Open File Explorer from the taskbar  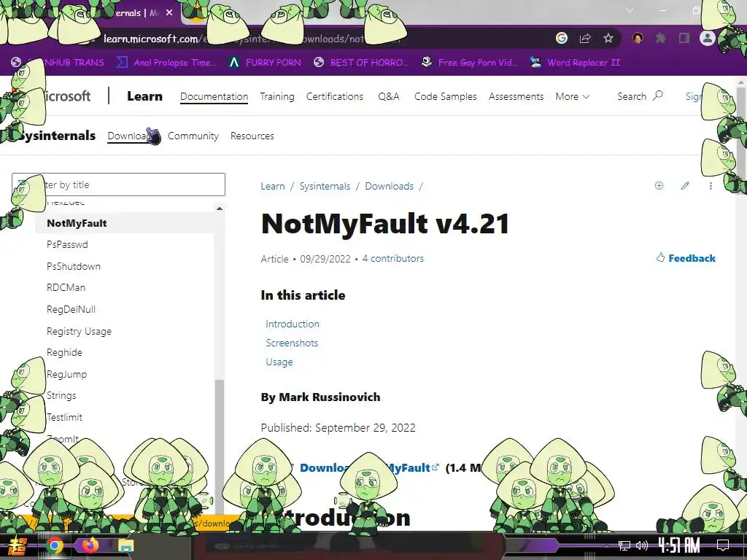(125, 545)
